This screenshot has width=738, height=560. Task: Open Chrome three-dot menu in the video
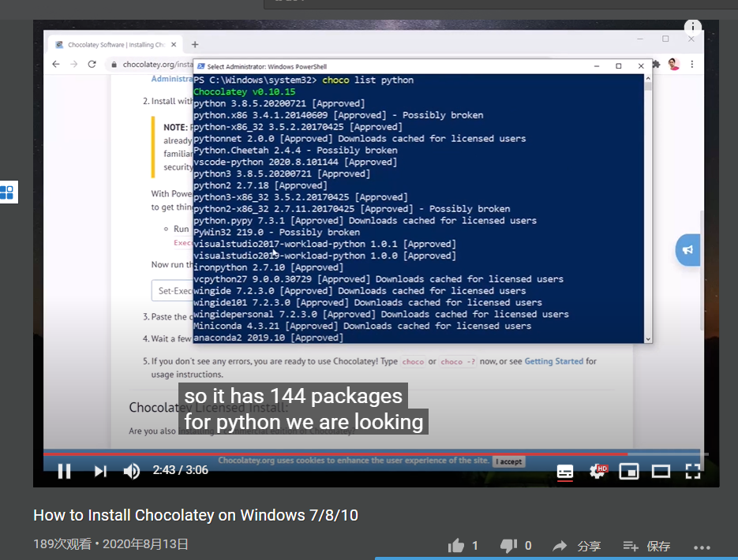click(x=692, y=65)
